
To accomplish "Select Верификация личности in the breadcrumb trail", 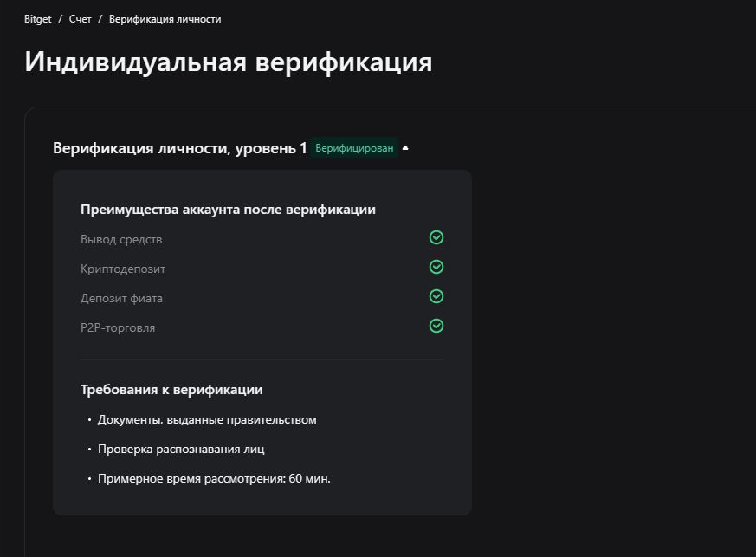I will (165, 18).
